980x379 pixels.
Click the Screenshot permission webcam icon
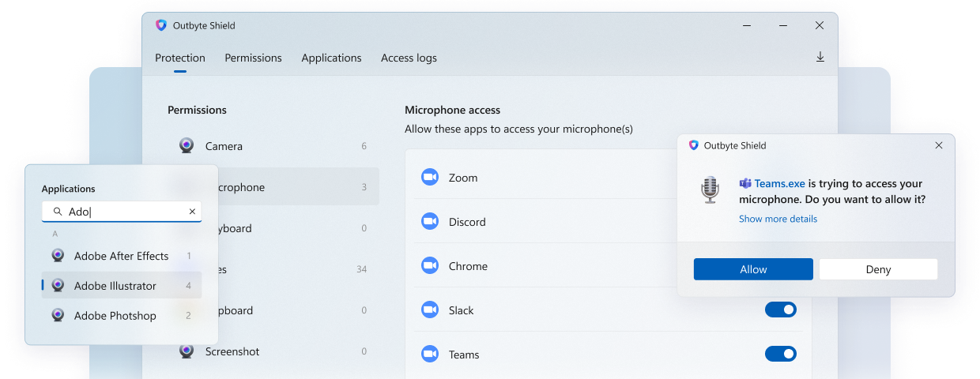pyautogui.click(x=187, y=351)
